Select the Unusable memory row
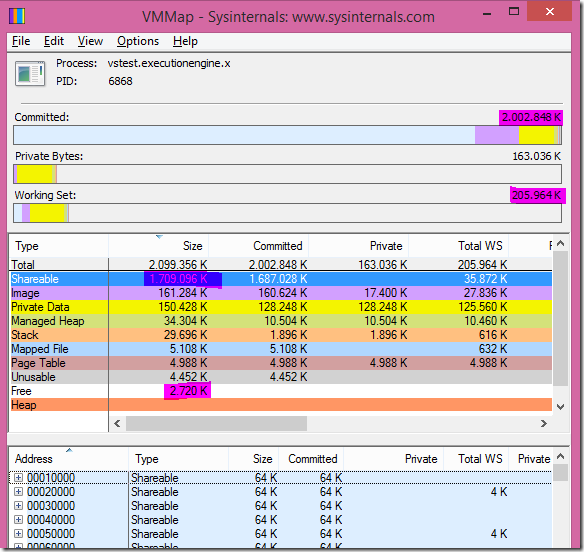The image size is (584, 552). click(281, 377)
